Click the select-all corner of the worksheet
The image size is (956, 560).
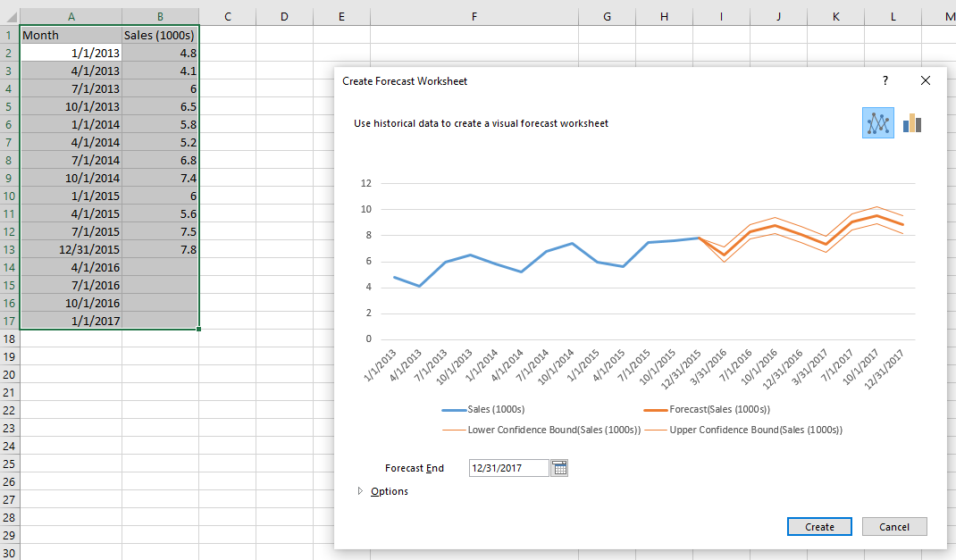(x=11, y=16)
